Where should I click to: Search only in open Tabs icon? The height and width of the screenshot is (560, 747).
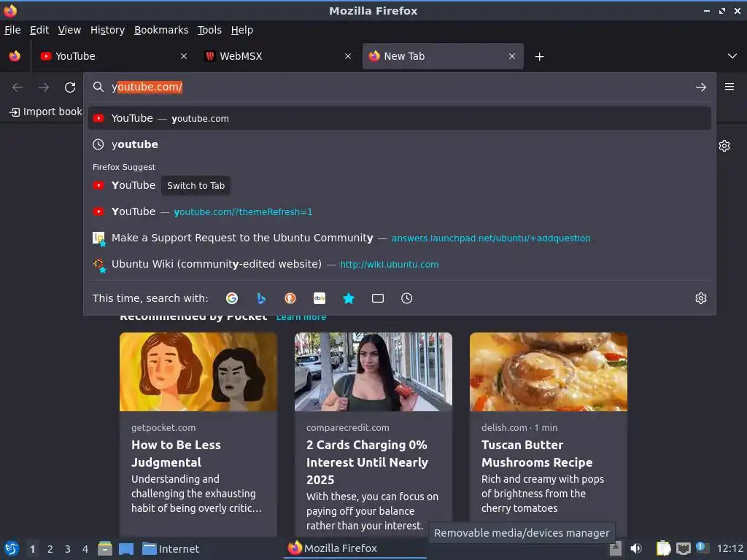pyautogui.click(x=378, y=298)
